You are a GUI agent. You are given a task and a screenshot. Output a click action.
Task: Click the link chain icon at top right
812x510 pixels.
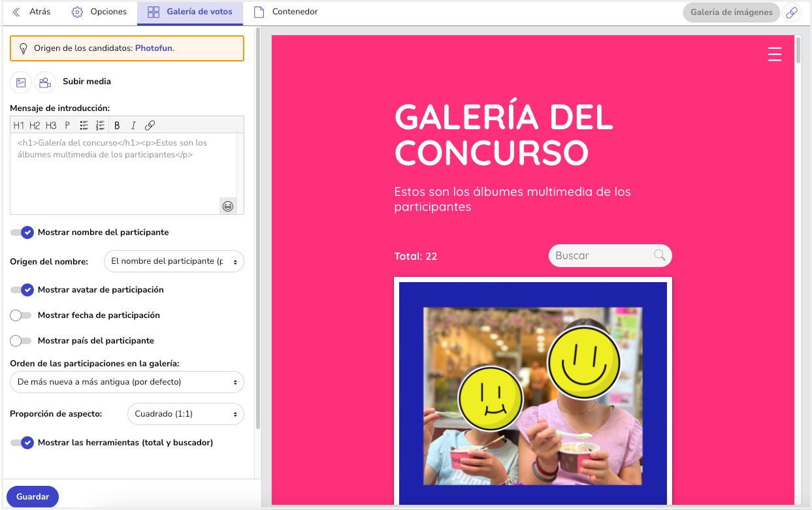click(x=792, y=12)
